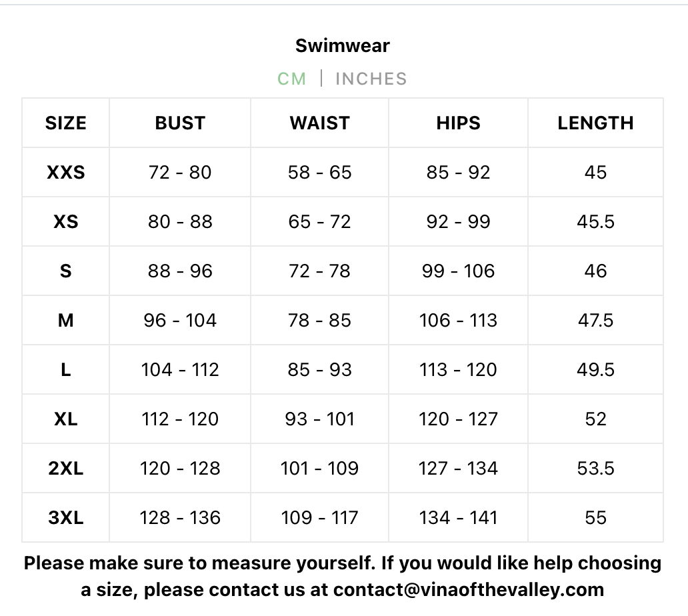Click the HIPS column header
Screen dimensions: 688x616
(x=459, y=123)
